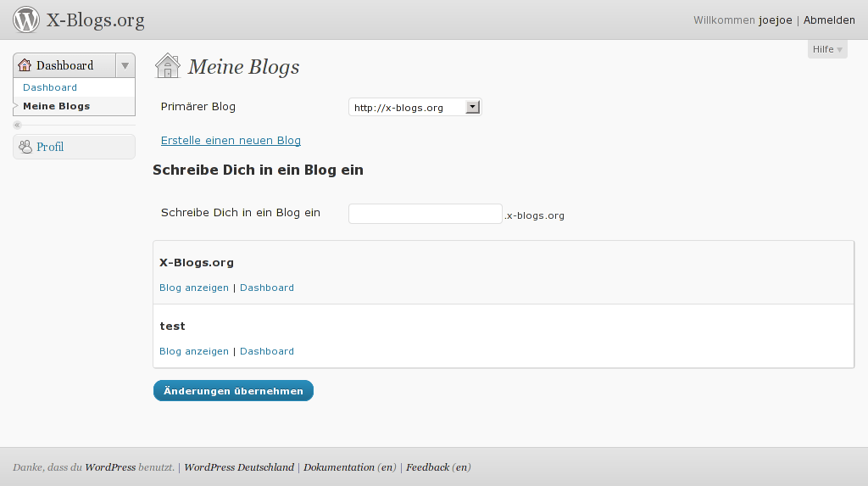Open WordPress Deutschland footer link
The width and height of the screenshot is (868, 486).
(x=239, y=467)
